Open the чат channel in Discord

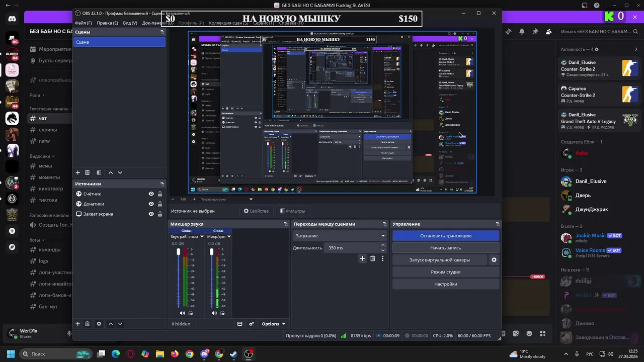click(x=50, y=119)
